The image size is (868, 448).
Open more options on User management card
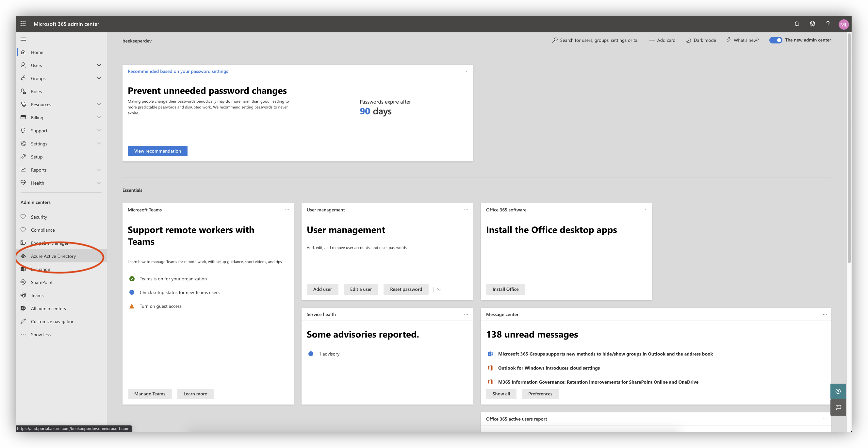466,210
